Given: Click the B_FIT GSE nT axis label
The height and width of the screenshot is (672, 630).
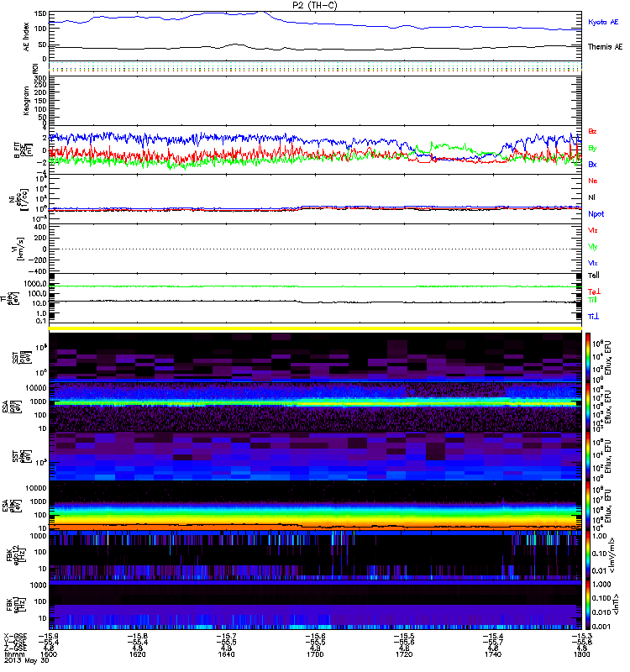Looking at the screenshot, I should [x=23, y=150].
